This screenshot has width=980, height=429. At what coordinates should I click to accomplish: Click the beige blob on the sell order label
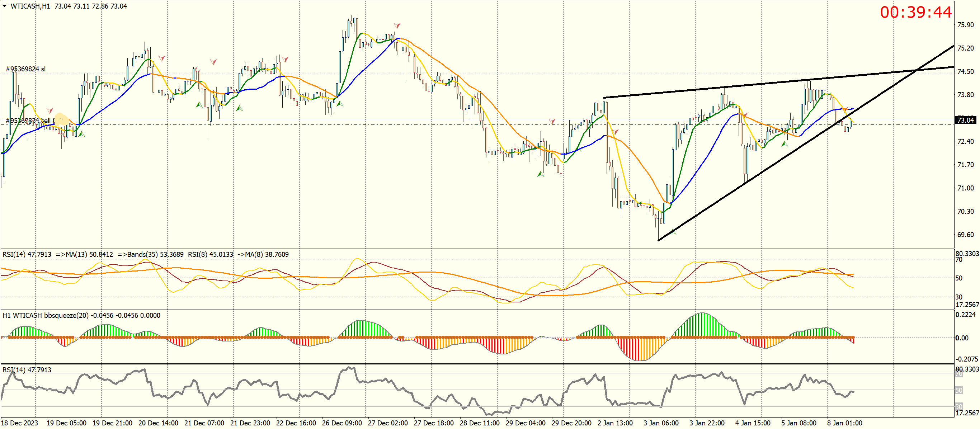(61, 119)
